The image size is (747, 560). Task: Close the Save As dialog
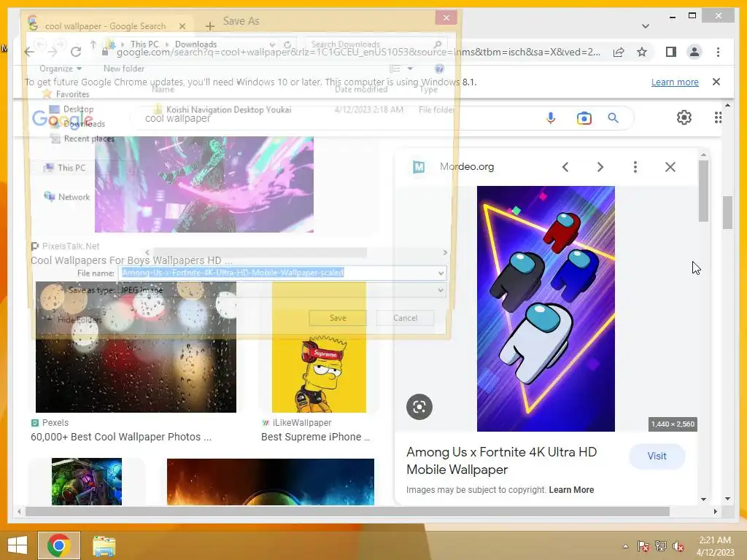(446, 17)
